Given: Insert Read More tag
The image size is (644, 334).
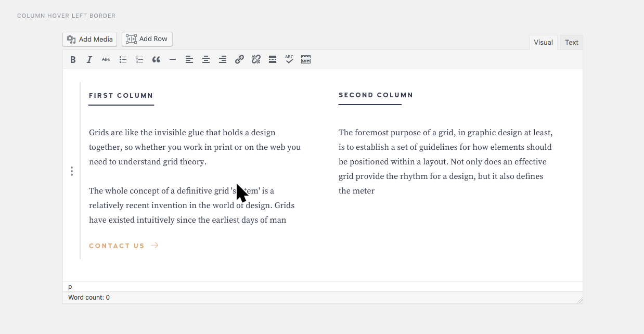Looking at the screenshot, I should click(x=273, y=60).
